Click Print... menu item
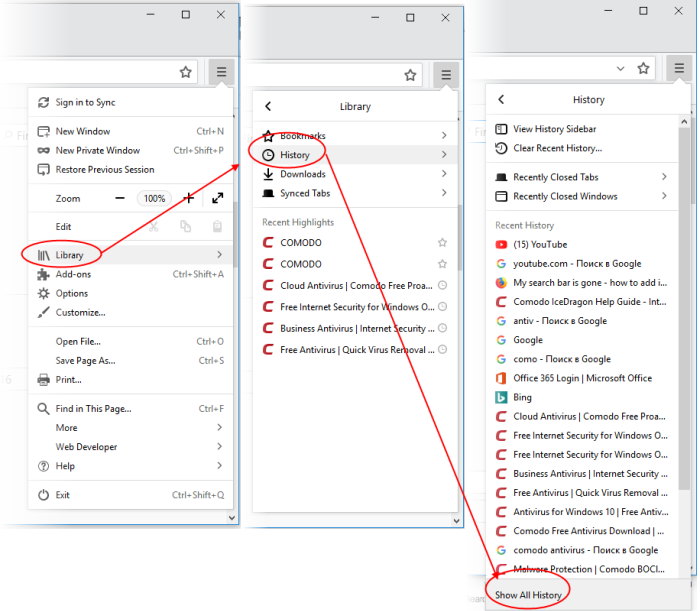The image size is (700, 611). [x=130, y=380]
